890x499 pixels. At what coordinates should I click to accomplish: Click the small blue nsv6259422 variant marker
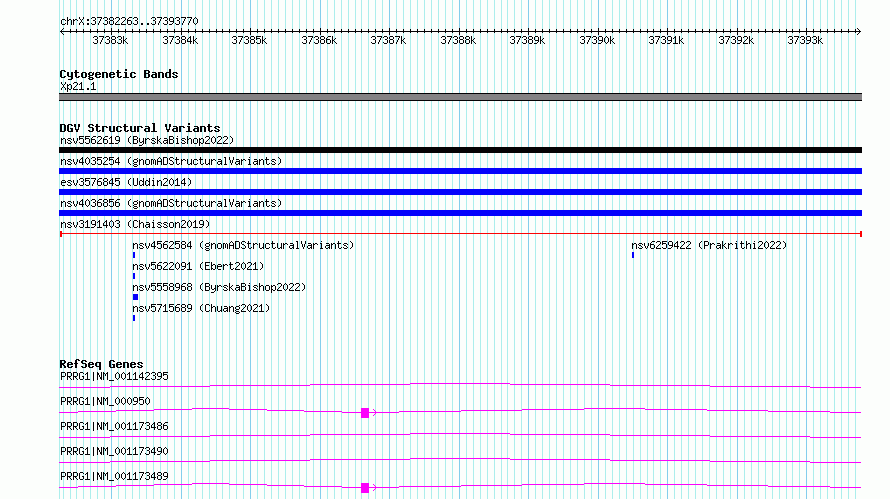click(633, 255)
